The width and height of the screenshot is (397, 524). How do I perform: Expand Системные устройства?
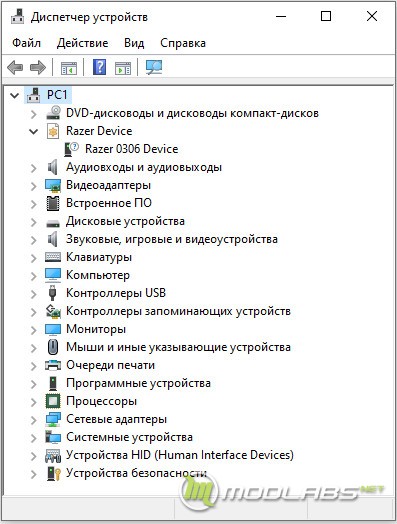(x=33, y=438)
